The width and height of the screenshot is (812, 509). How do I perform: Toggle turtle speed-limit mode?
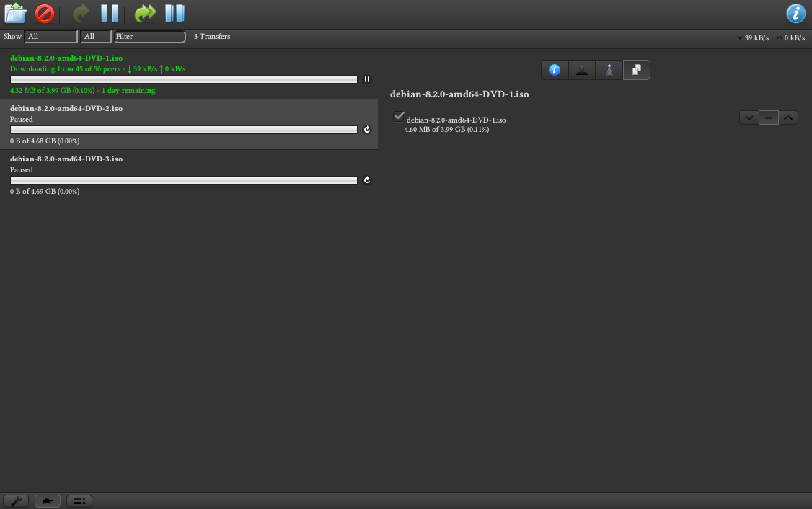[48, 501]
